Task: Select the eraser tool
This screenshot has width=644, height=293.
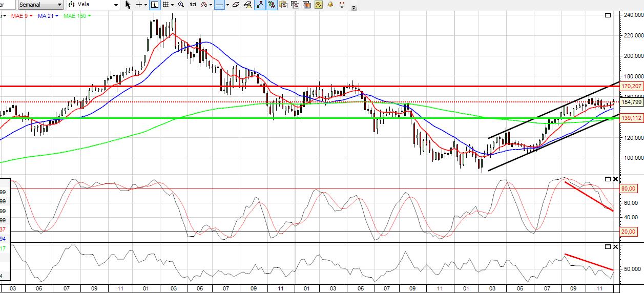Action: tap(236, 5)
